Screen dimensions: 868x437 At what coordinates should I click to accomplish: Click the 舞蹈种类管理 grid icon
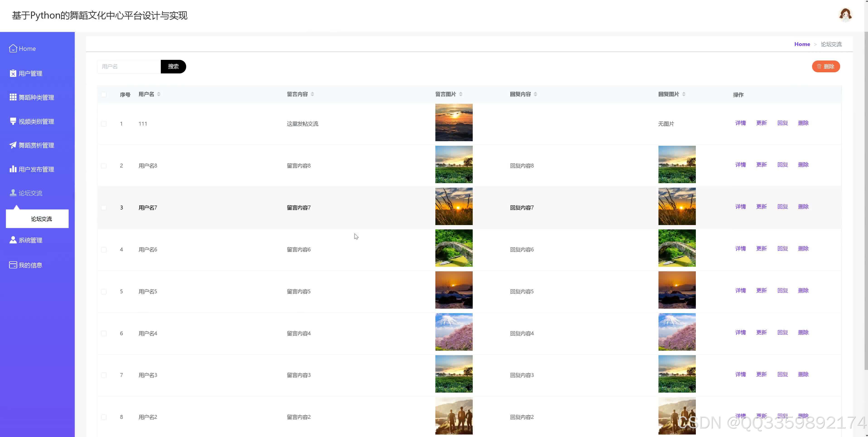(13, 97)
